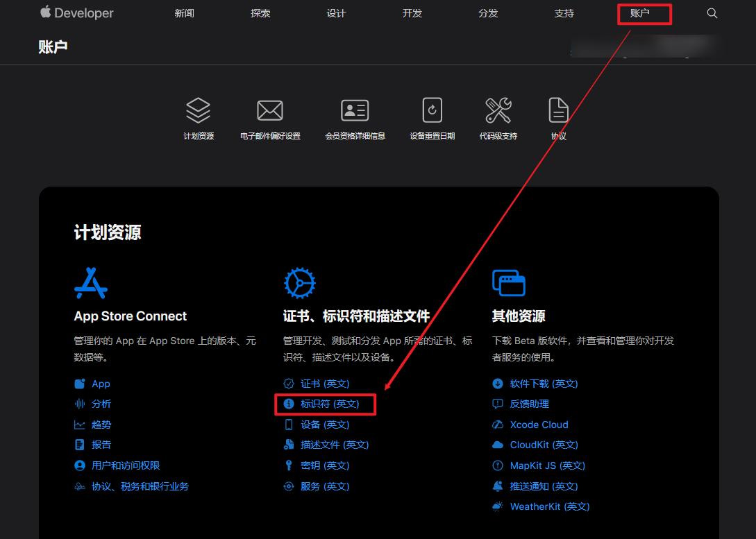Click the 计划资源 stacked layers icon
This screenshot has width=756, height=539.
[198, 110]
